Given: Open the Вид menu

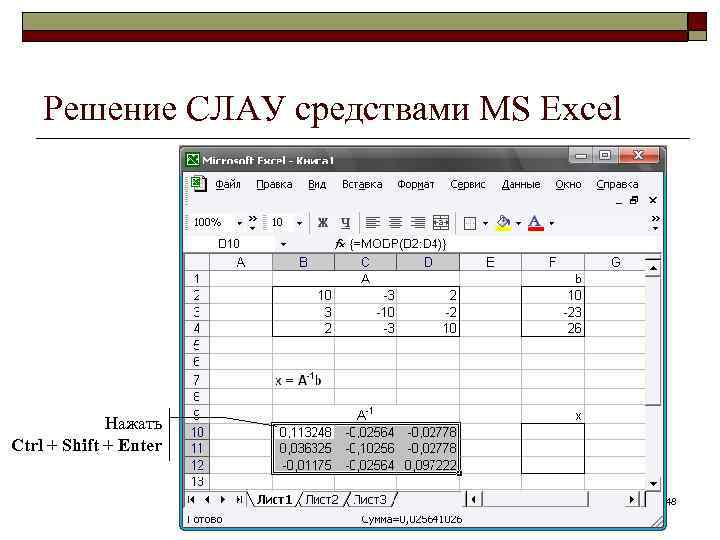Looking at the screenshot, I should 317,185.
